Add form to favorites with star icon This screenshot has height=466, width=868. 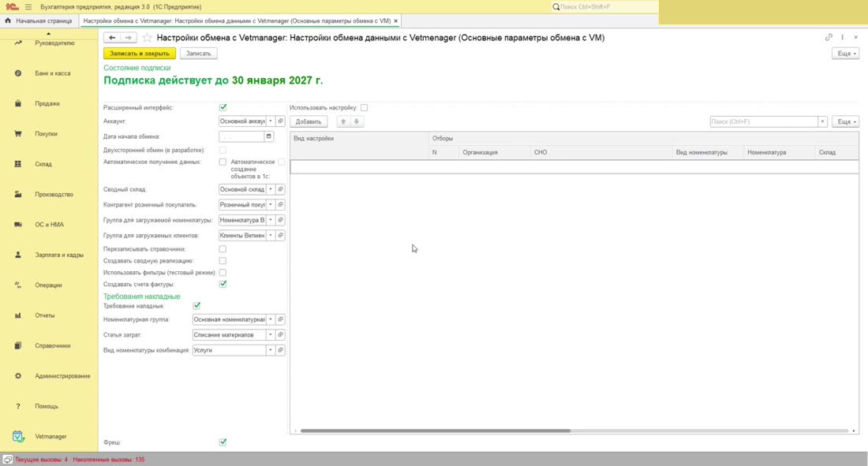click(x=147, y=38)
